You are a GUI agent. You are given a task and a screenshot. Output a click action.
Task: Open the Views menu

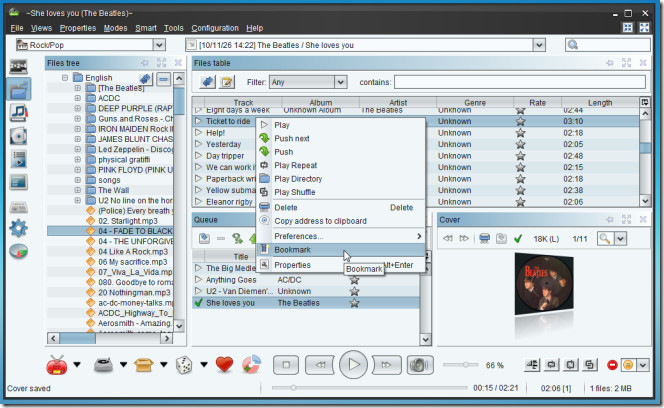pyautogui.click(x=41, y=28)
